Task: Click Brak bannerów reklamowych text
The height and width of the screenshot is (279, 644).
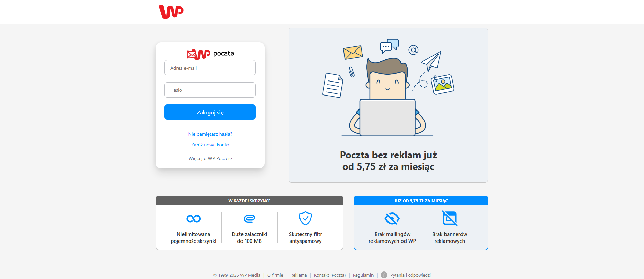Action: click(x=450, y=238)
